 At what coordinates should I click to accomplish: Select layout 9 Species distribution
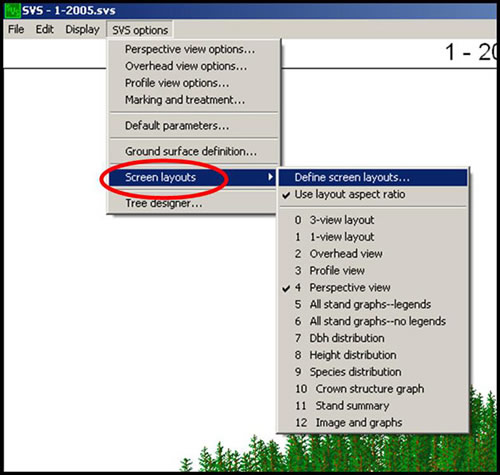tap(373, 372)
